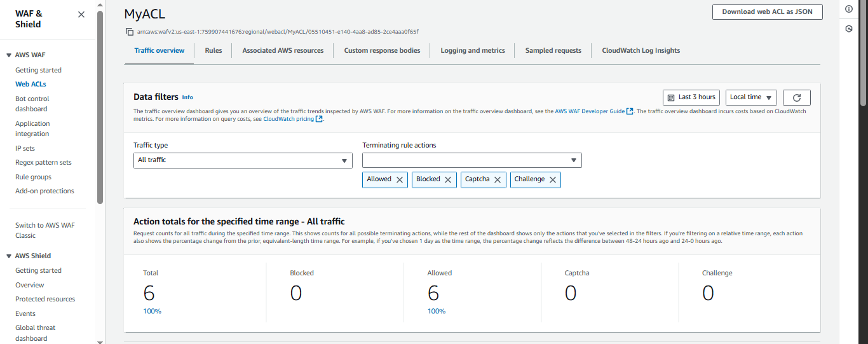Viewport: 868px width, 344px height.
Task: Click the 100% change under Allowed
Action: 437,312
